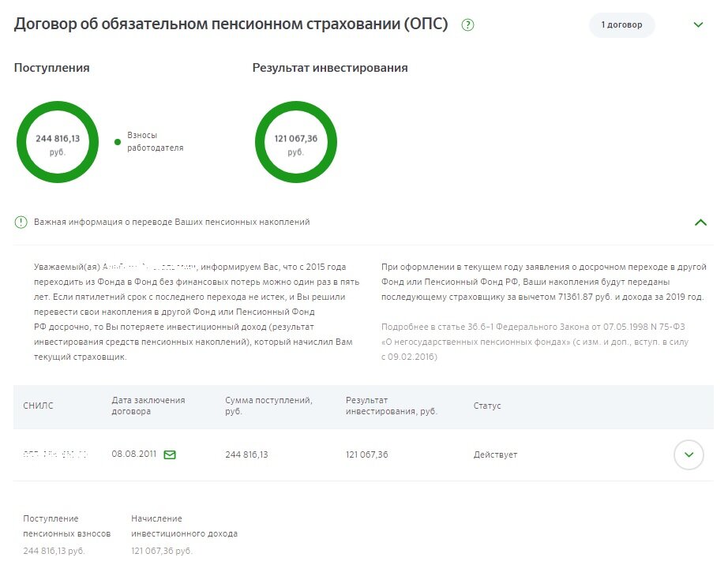Collapse the ОПС contract section with the top chevron
This screenshot has height=576, width=728.
pyautogui.click(x=698, y=24)
